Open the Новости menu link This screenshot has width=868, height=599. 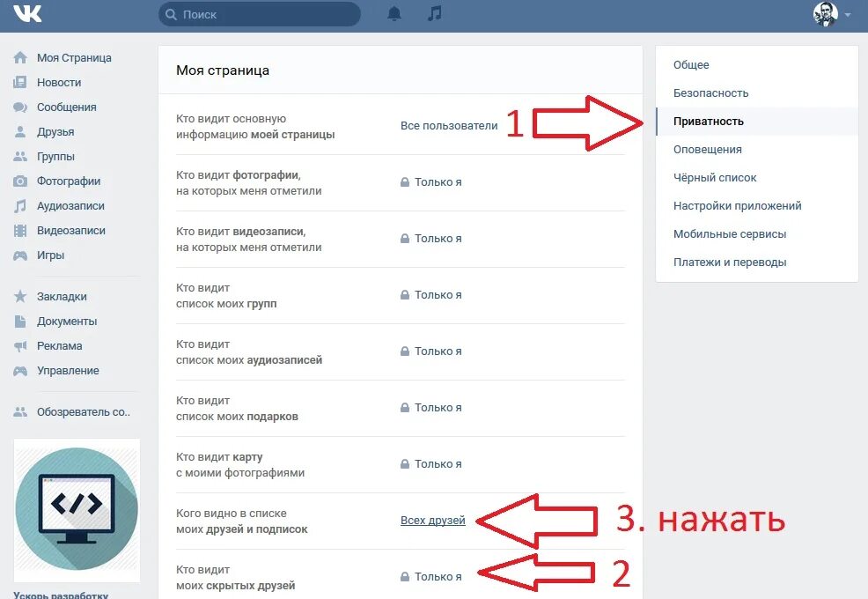point(59,83)
